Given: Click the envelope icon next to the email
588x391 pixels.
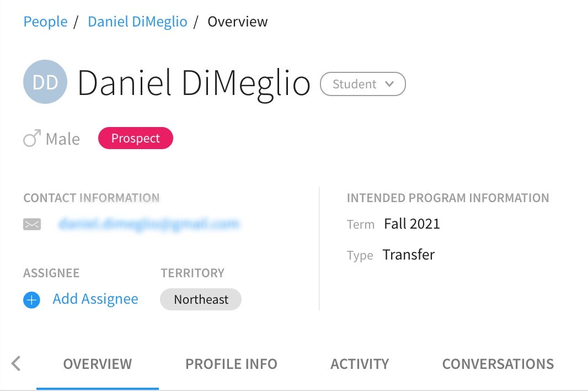Looking at the screenshot, I should click(32, 224).
